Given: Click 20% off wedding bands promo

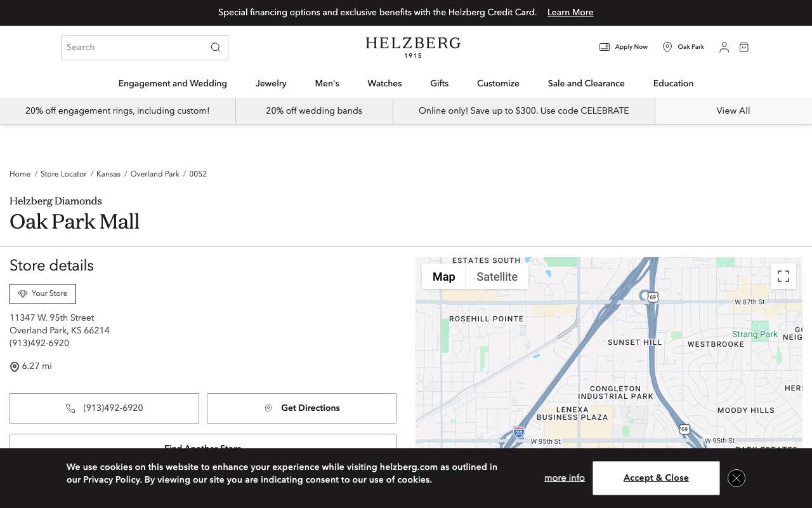Looking at the screenshot, I should [314, 110].
